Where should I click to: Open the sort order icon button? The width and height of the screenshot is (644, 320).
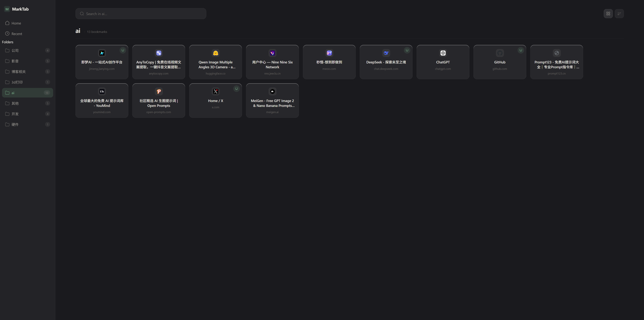click(x=619, y=14)
